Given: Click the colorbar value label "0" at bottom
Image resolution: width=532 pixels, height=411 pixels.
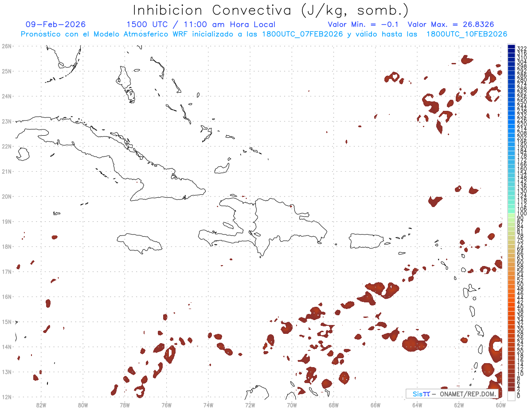Looking at the screenshot, I should [519, 397].
